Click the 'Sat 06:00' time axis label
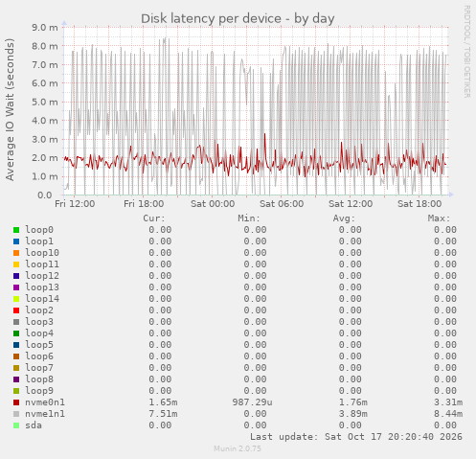 click(x=282, y=204)
